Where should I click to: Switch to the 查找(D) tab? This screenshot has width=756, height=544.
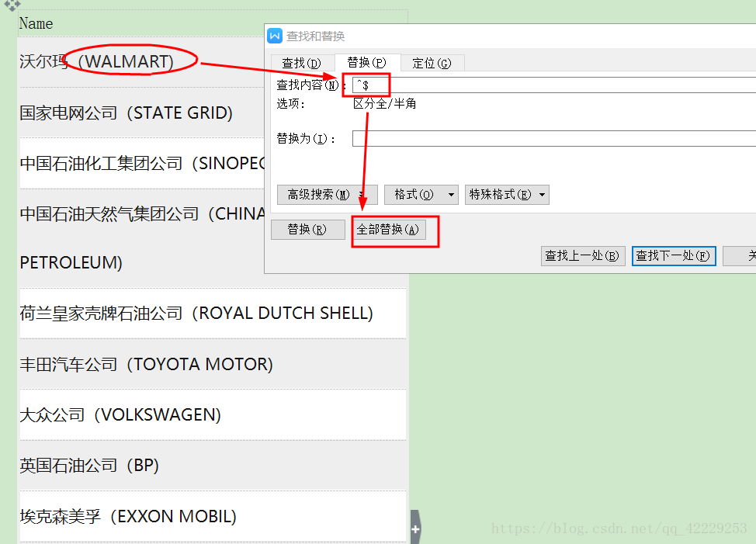301,63
